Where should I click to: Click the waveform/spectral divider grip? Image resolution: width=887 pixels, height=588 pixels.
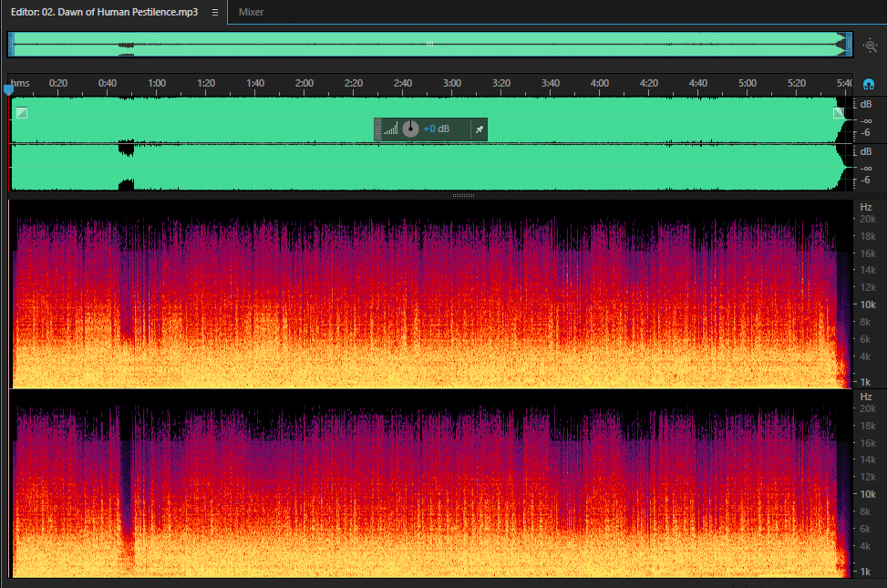463,195
